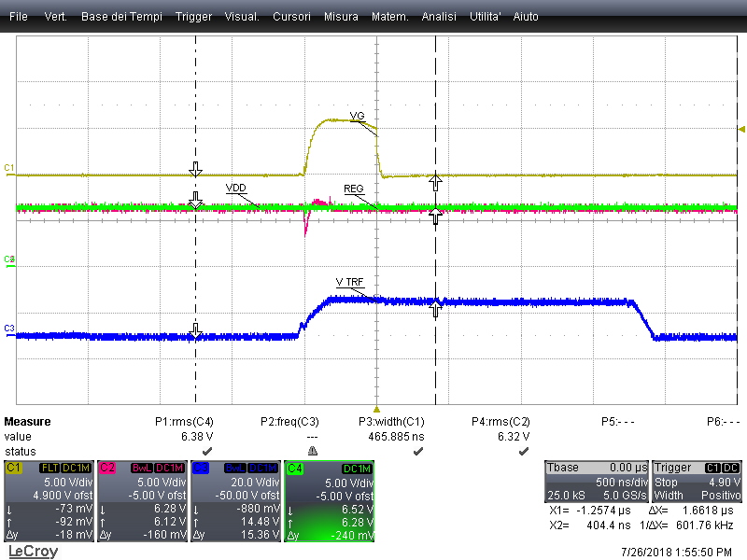Open the Vert. menu
The height and width of the screenshot is (560, 747).
pyautogui.click(x=55, y=17)
